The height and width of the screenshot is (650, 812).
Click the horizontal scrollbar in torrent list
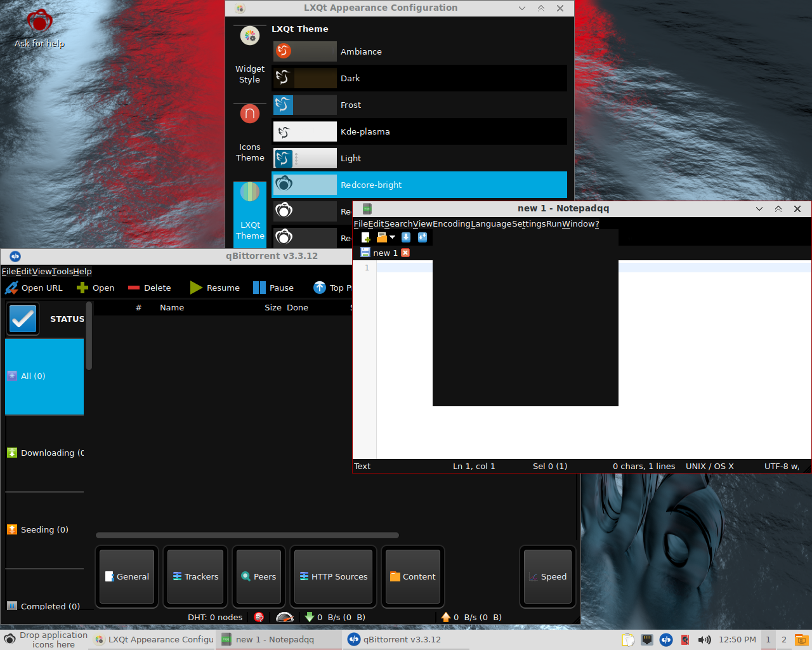tap(247, 535)
